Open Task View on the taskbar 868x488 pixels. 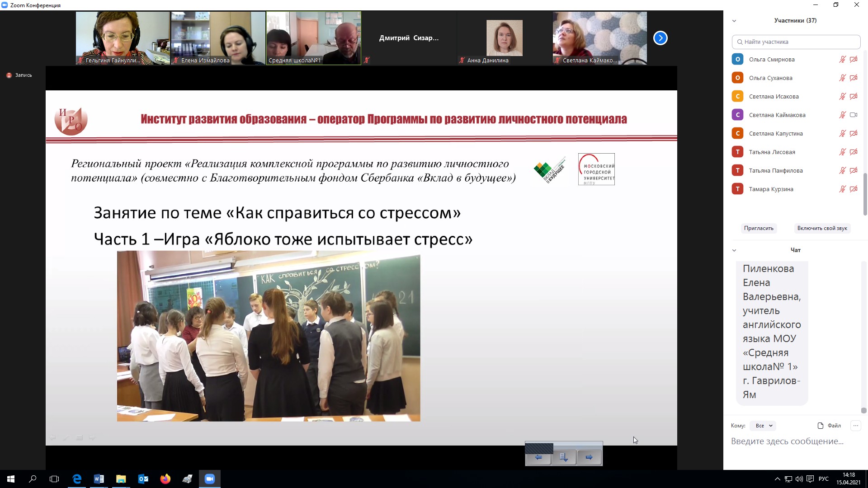pos(54,479)
